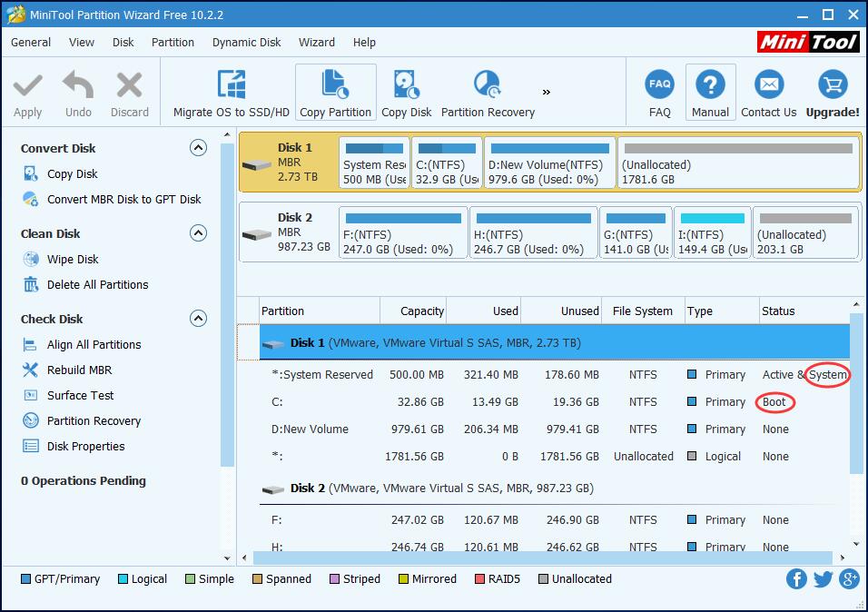Select the C: partition row
Image resolution: width=868 pixels, height=612 pixels.
pos(554,402)
